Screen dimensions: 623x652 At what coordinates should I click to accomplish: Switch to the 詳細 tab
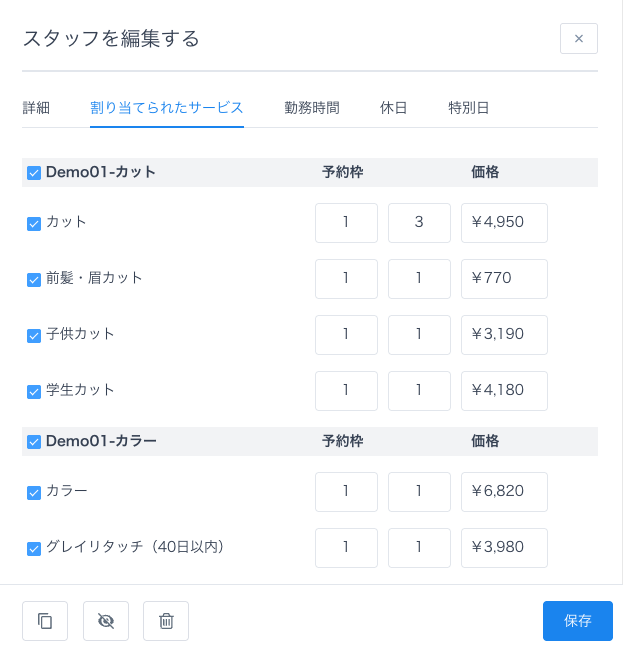[36, 108]
